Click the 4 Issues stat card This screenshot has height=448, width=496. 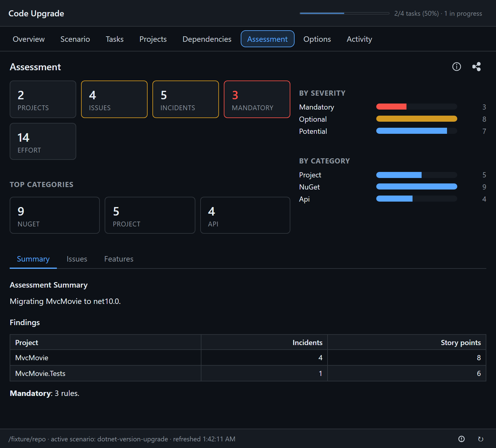[x=114, y=99]
